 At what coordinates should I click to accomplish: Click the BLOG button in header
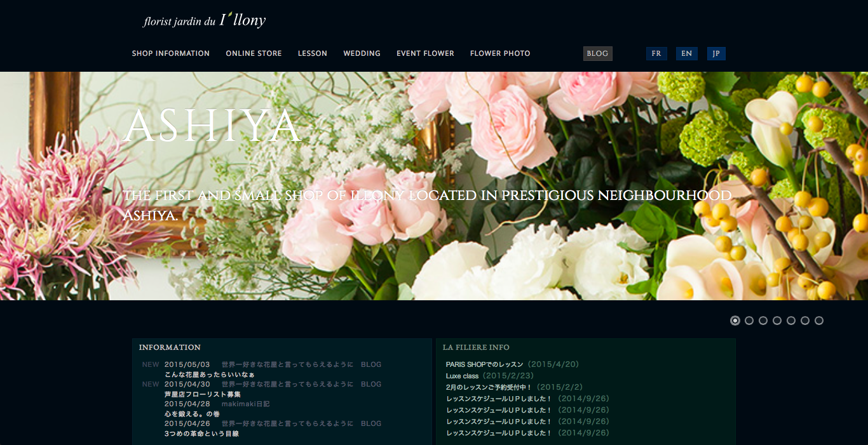click(x=597, y=53)
